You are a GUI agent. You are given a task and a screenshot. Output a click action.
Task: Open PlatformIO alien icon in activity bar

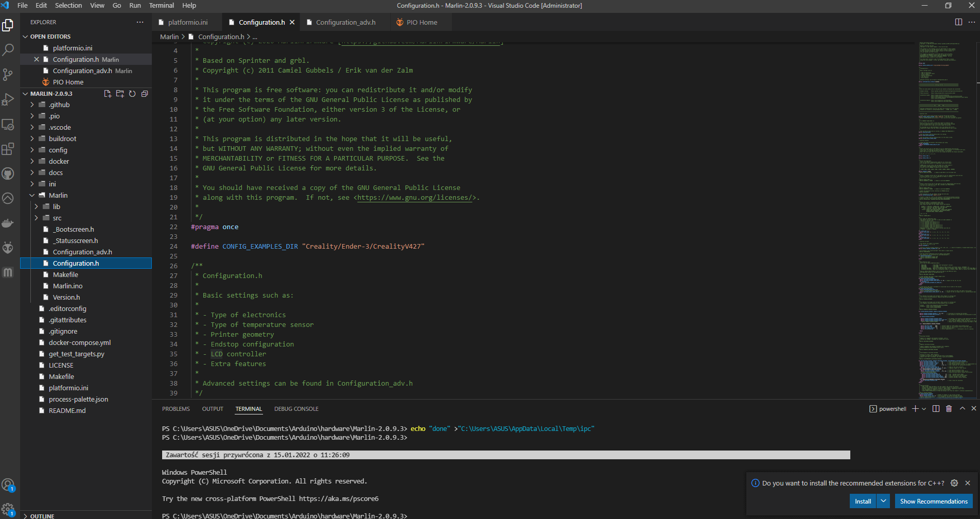[x=8, y=248]
